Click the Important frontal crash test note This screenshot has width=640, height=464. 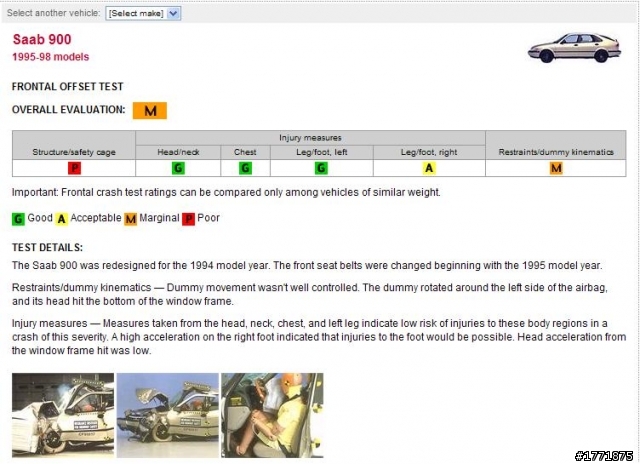point(226,192)
